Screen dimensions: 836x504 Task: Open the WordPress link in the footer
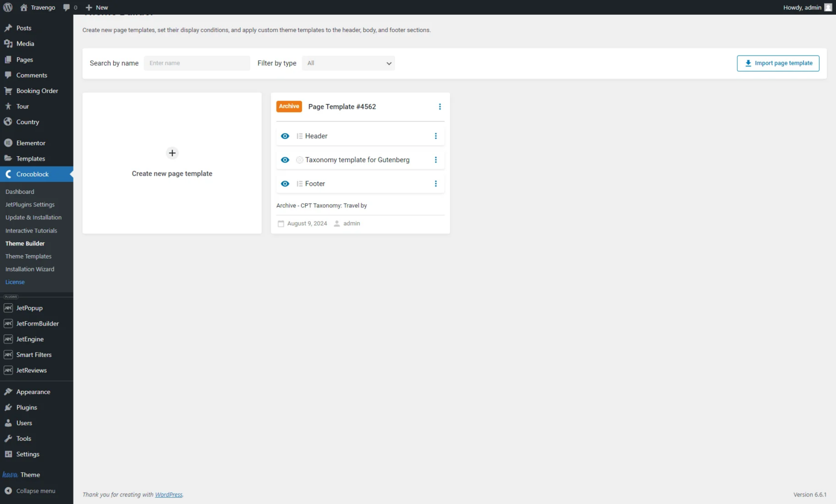(168, 494)
